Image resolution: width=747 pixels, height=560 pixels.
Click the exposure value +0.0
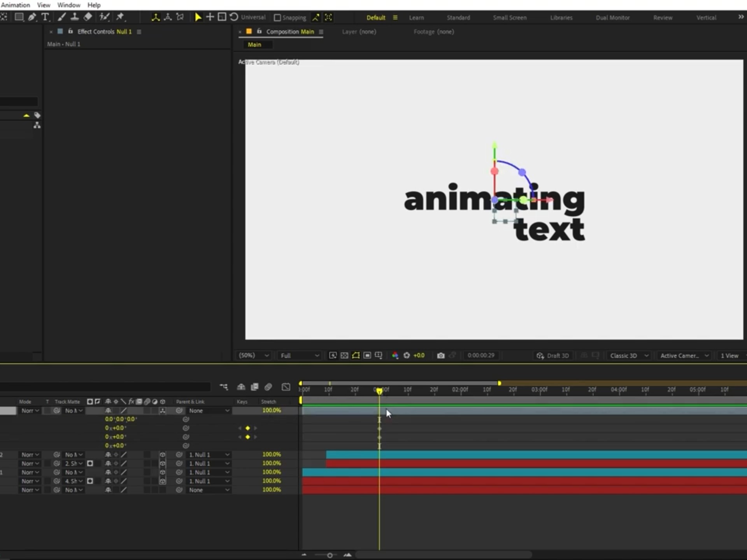tap(419, 355)
